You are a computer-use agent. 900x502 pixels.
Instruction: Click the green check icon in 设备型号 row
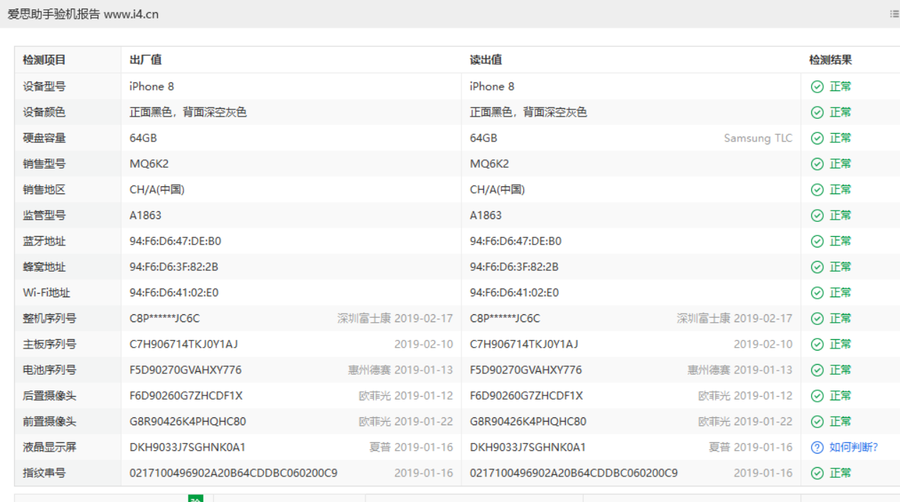817,87
